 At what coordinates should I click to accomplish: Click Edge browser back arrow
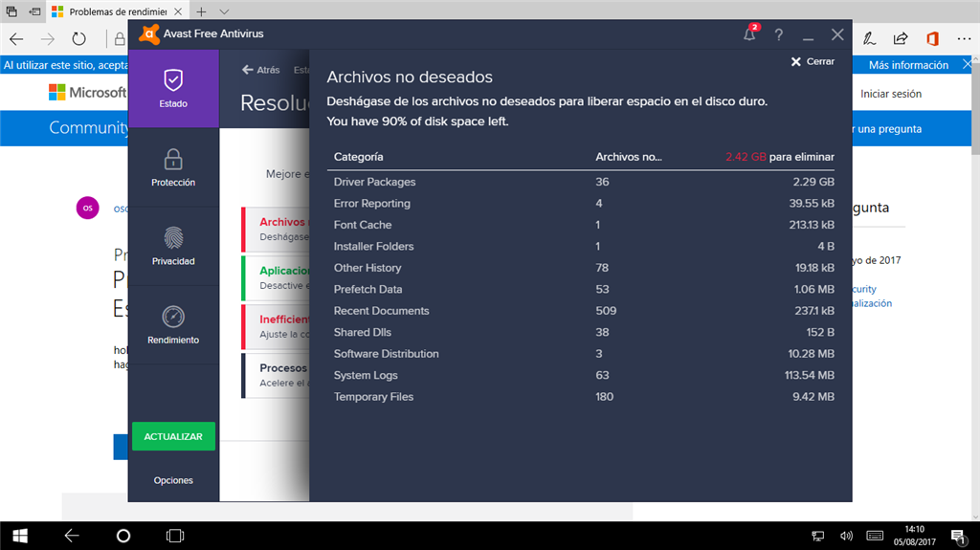pos(16,39)
